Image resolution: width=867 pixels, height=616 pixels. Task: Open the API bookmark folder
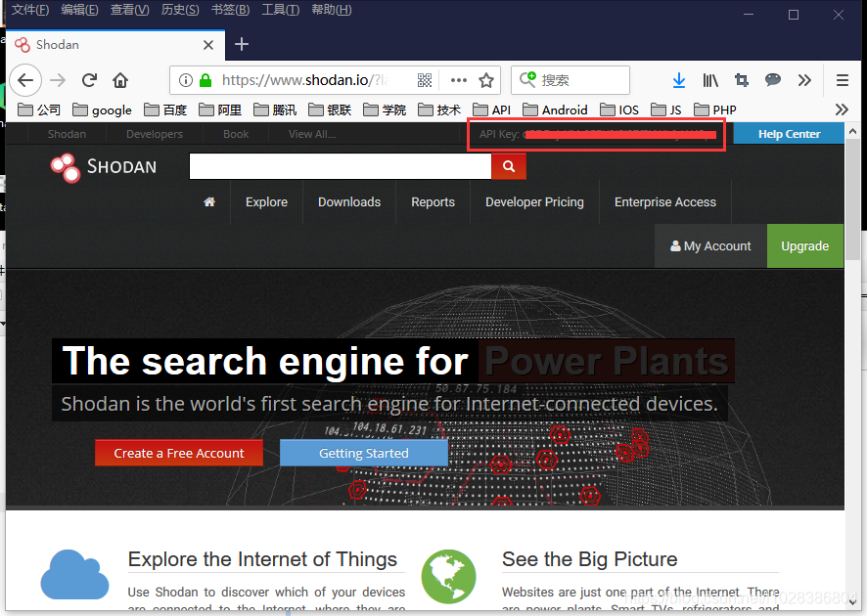click(x=491, y=110)
